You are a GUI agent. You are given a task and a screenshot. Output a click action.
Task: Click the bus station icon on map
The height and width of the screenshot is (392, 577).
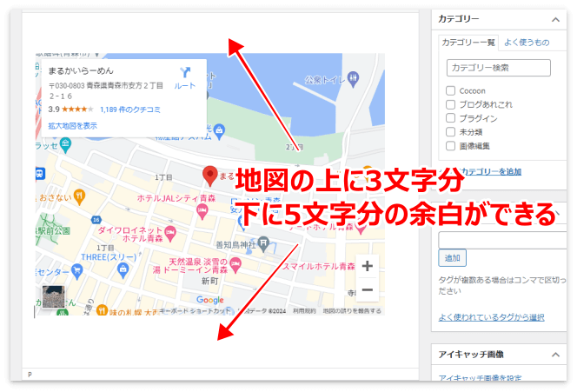pos(40,173)
